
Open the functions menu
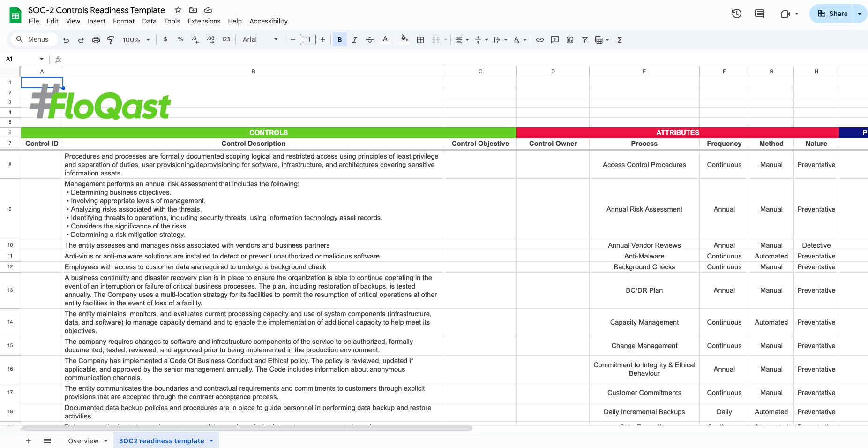point(619,39)
